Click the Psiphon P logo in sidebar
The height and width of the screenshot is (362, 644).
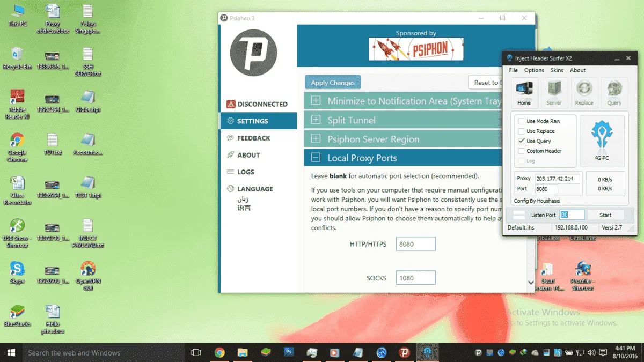point(253,53)
